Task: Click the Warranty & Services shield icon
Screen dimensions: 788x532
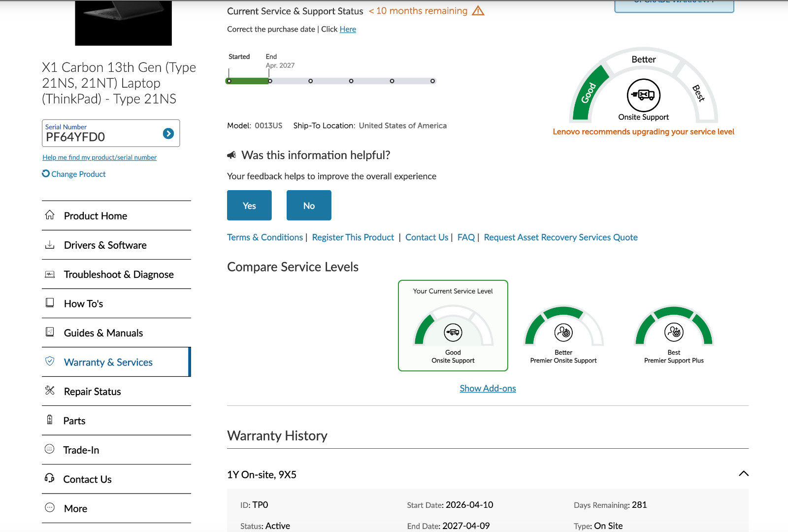Action: [50, 361]
